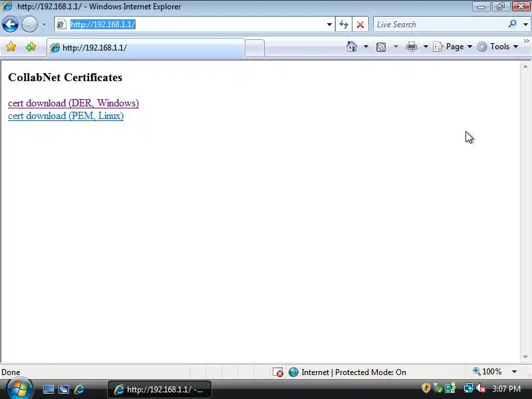
Task: Click the page icon in address bar
Action: (x=61, y=25)
